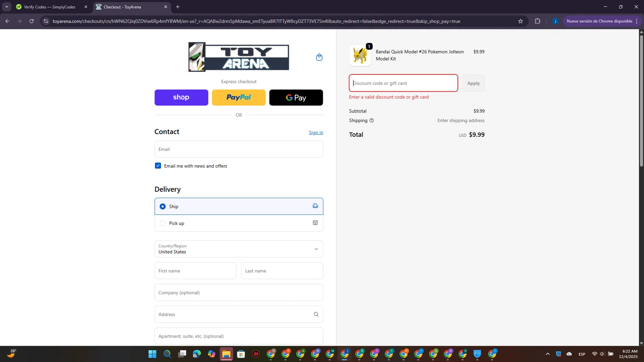Click the delivery truck icon in Ship row

pos(315,206)
